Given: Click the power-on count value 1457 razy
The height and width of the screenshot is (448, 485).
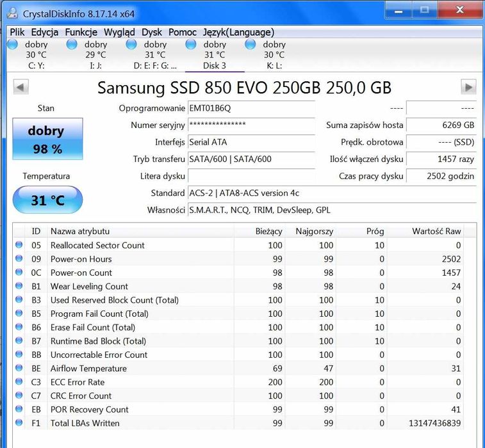Looking at the screenshot, I should coord(441,159).
